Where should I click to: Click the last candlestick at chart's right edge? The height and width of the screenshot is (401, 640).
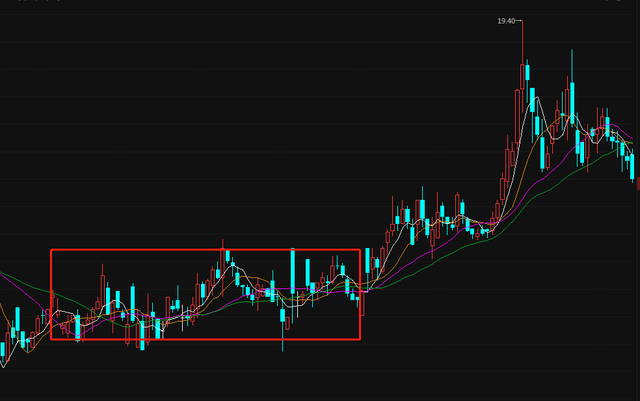point(632,166)
